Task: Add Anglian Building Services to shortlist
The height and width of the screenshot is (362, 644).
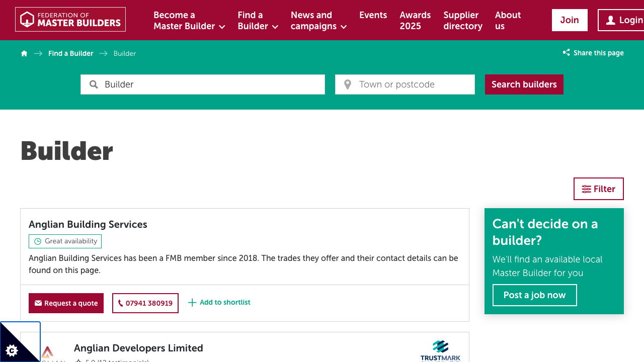Action: point(219,302)
